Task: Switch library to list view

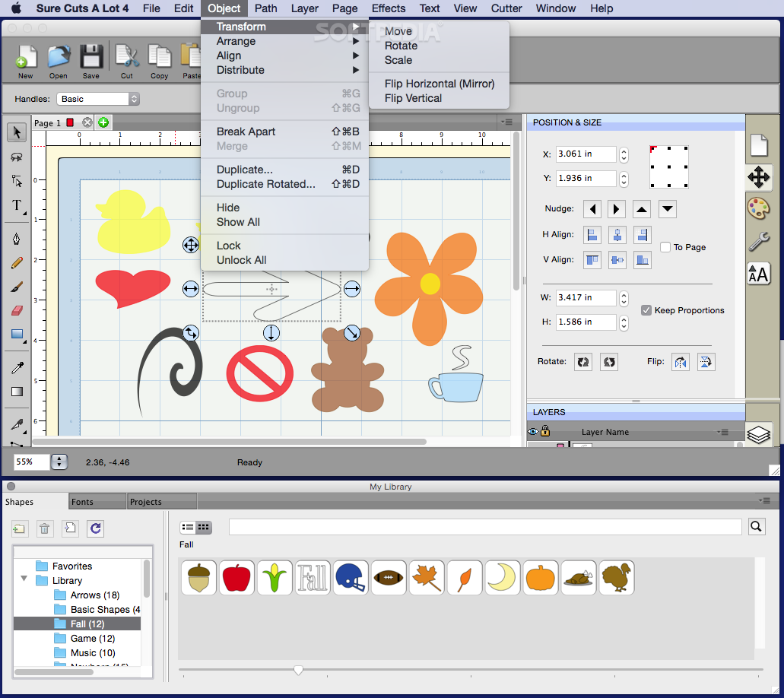Action: (188, 526)
